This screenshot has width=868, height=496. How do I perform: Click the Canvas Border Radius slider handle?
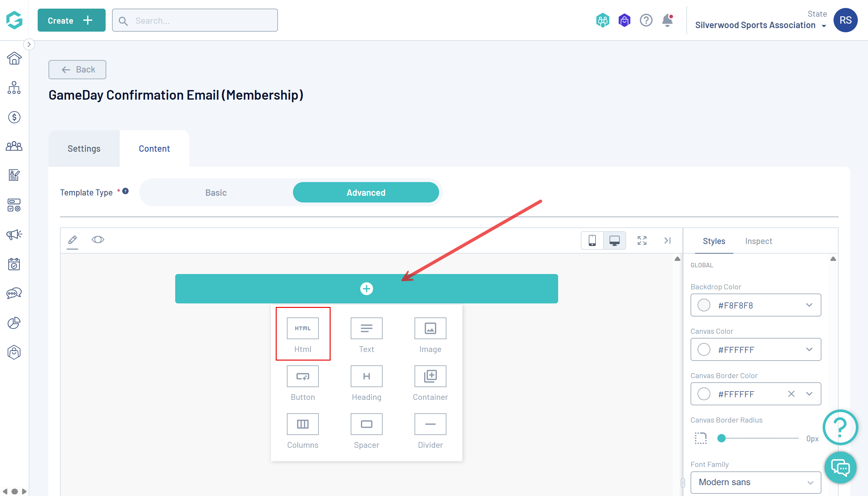721,438
